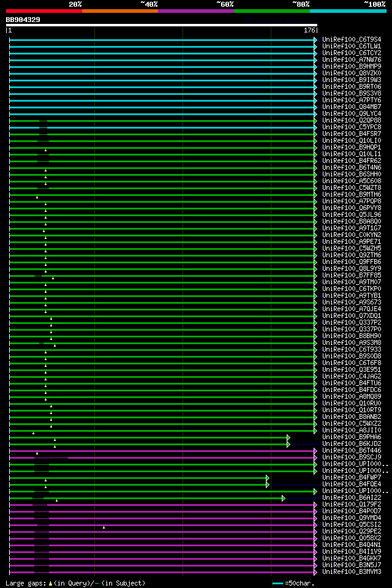Click the UniRef100_A9S673 hit name
This screenshot has width=392, height=588.
[x=352, y=303]
